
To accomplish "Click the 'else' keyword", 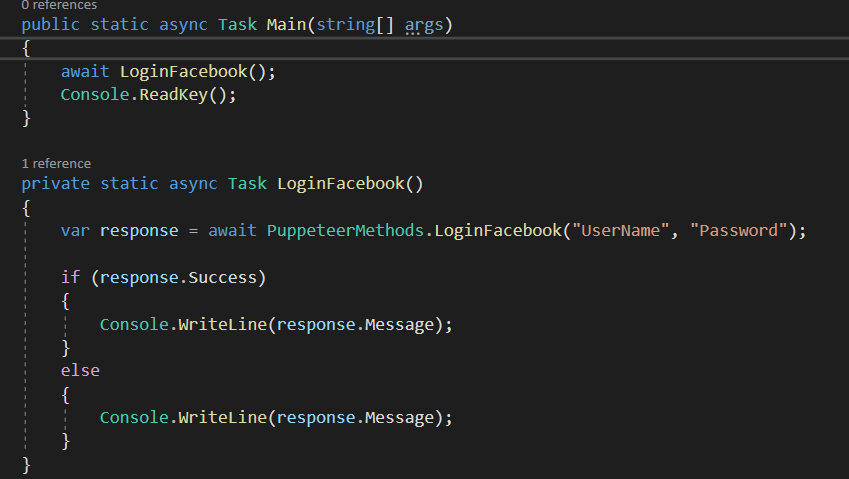I will point(80,371).
